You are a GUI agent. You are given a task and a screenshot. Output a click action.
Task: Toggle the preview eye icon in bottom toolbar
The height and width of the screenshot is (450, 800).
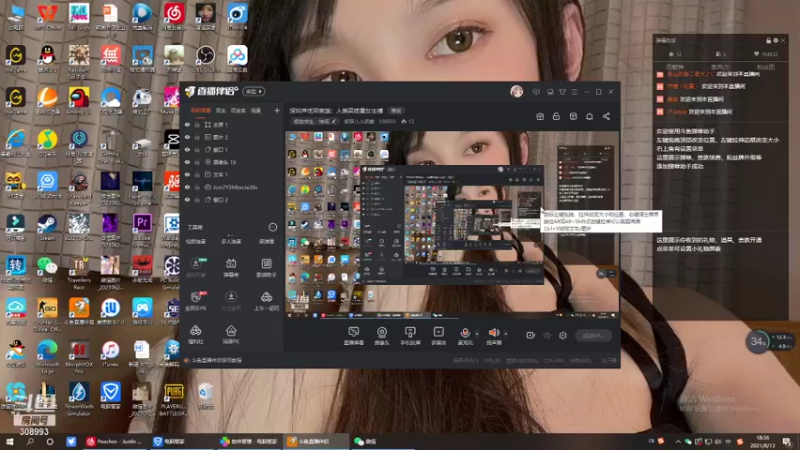point(547,335)
